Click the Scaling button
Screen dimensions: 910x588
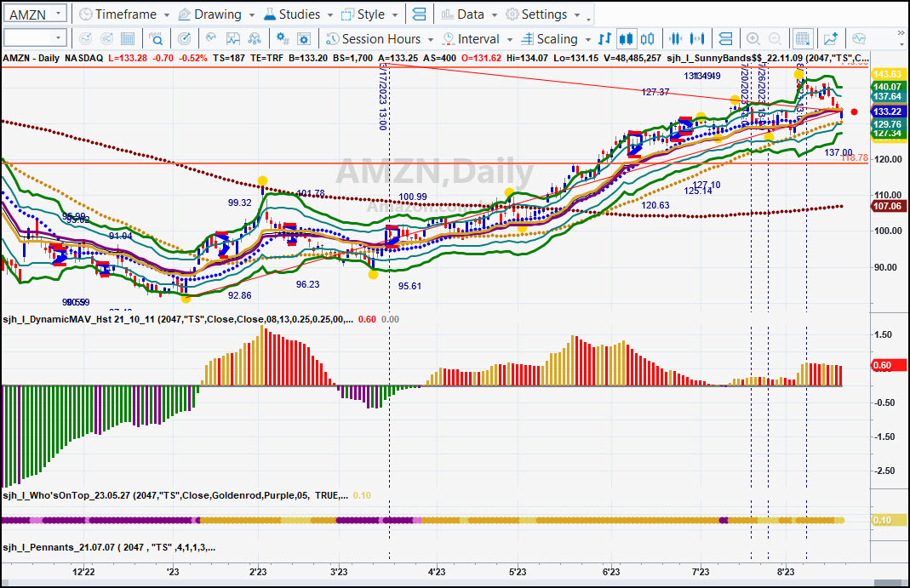[x=549, y=39]
